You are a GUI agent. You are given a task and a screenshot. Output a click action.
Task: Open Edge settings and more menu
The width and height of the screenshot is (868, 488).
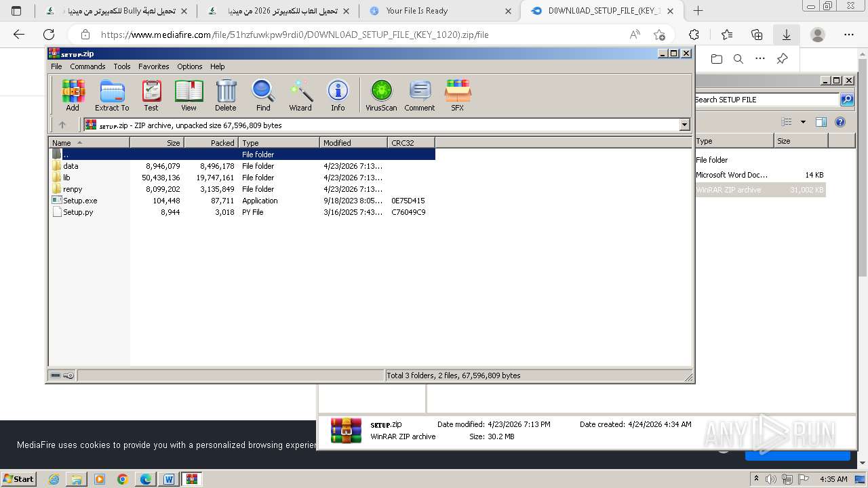(849, 35)
